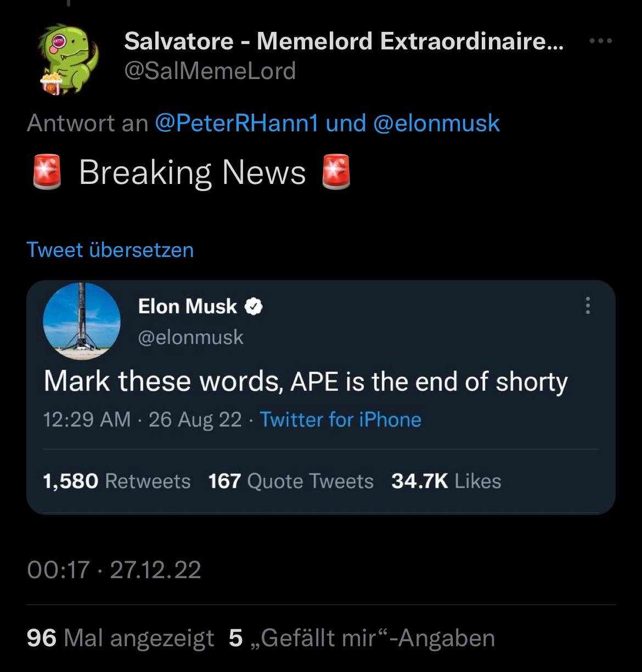Image resolution: width=642 pixels, height=672 pixels.
Task: View the 1,580 Retweets list
Action: tap(117, 481)
